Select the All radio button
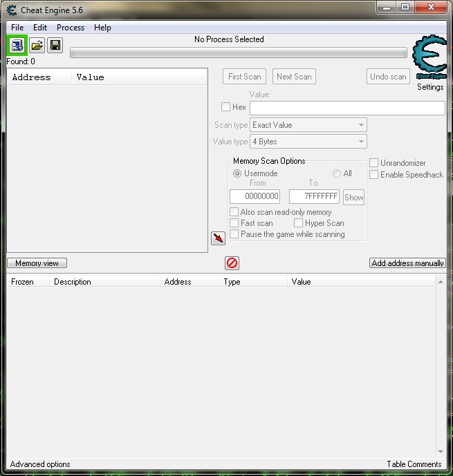This screenshot has height=476, width=453. tap(337, 173)
